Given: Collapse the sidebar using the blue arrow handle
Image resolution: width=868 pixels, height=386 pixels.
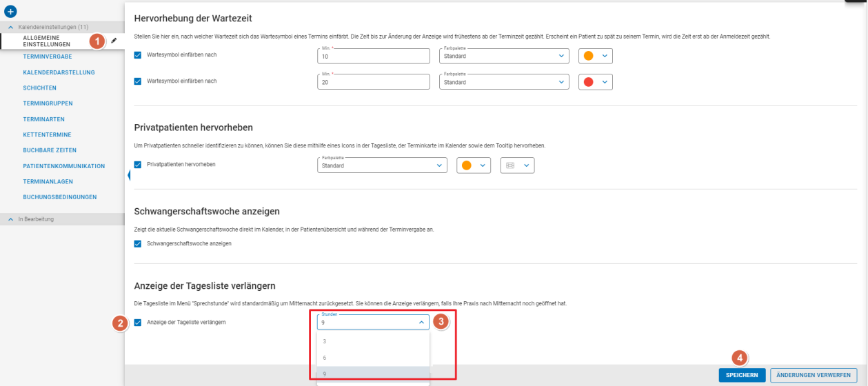Looking at the screenshot, I should [x=129, y=176].
